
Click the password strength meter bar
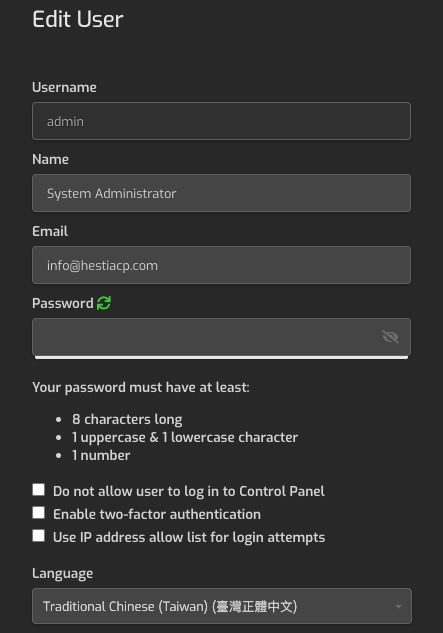click(221, 357)
